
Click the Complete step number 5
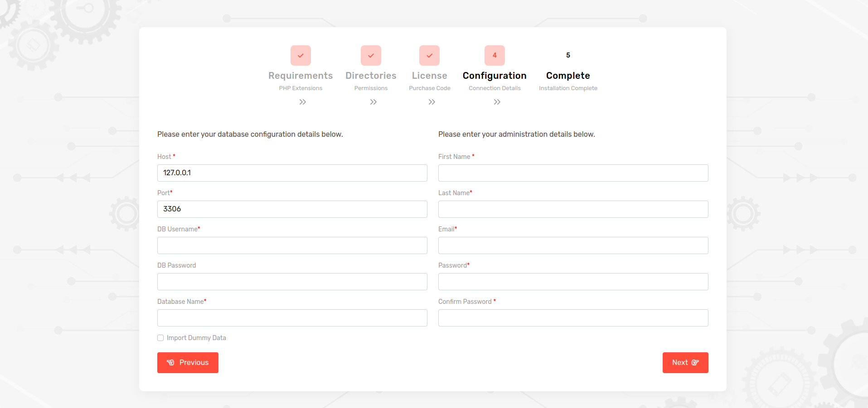pyautogui.click(x=568, y=55)
